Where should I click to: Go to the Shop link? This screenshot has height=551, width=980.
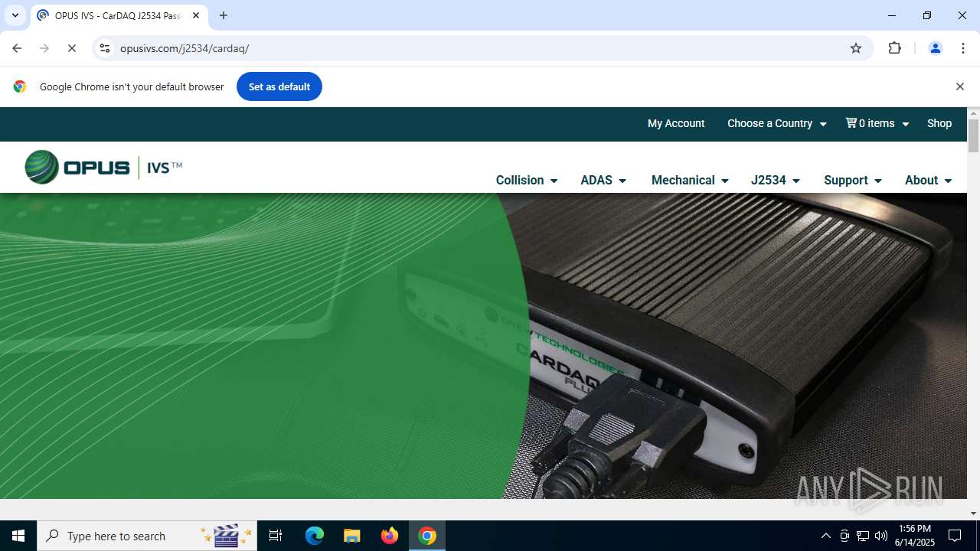tap(939, 123)
